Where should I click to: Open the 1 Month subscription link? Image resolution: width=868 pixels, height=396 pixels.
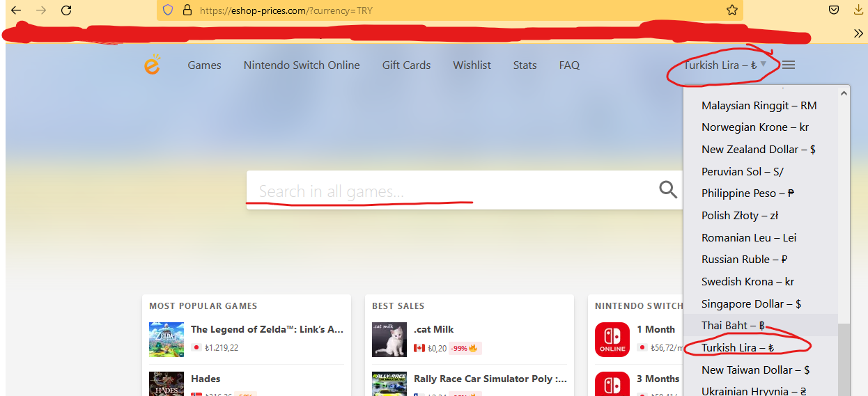click(x=656, y=329)
